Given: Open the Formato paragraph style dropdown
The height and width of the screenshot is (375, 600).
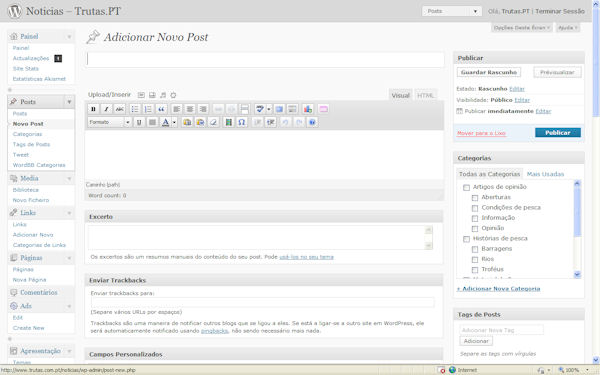Looking at the screenshot, I should coord(109,122).
